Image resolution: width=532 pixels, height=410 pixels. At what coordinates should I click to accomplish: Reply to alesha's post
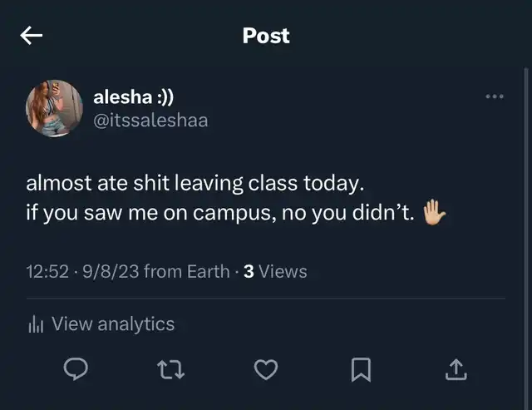[76, 369]
